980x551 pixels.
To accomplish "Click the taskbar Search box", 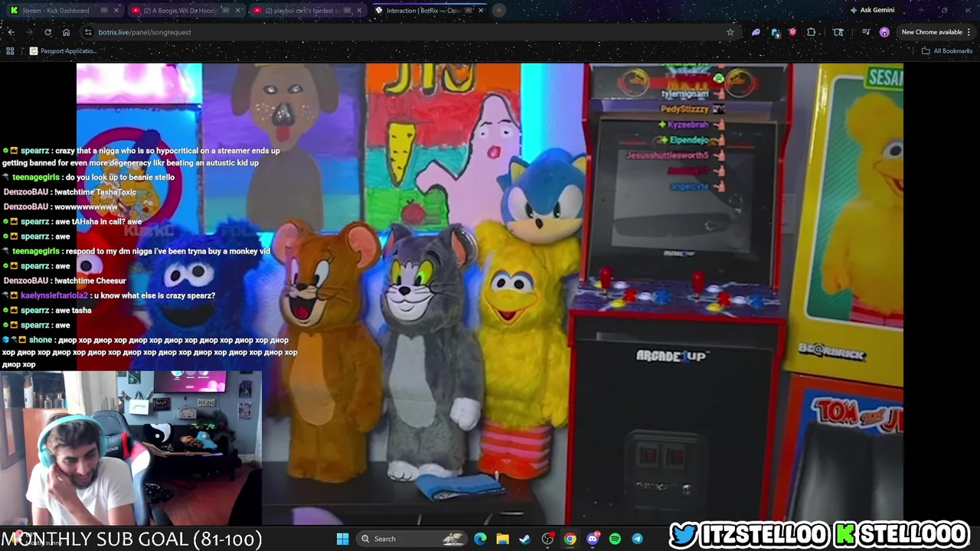I will (x=413, y=539).
